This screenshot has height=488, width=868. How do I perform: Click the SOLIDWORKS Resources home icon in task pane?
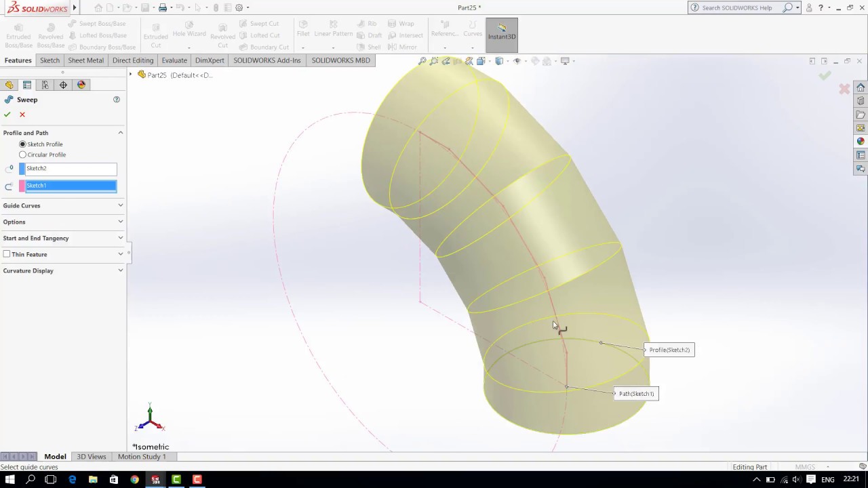[x=861, y=87]
